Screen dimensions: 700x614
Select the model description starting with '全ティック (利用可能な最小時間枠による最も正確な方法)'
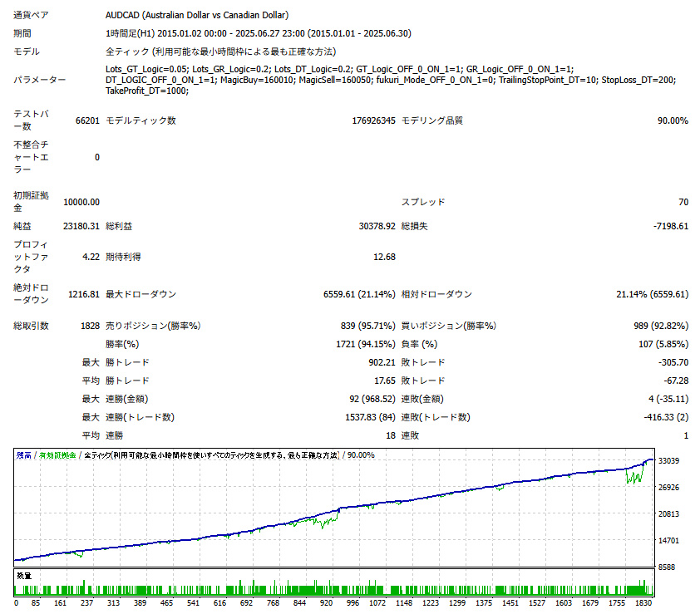pos(220,52)
